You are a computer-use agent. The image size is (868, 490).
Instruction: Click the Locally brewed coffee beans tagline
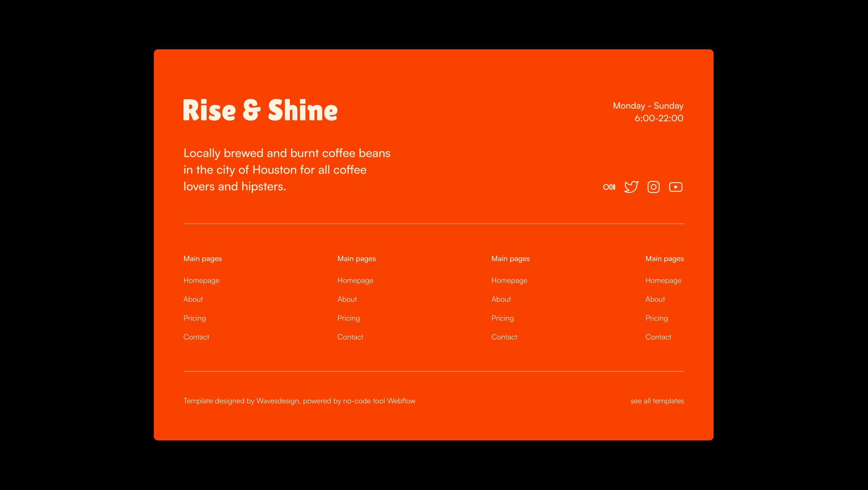point(287,170)
